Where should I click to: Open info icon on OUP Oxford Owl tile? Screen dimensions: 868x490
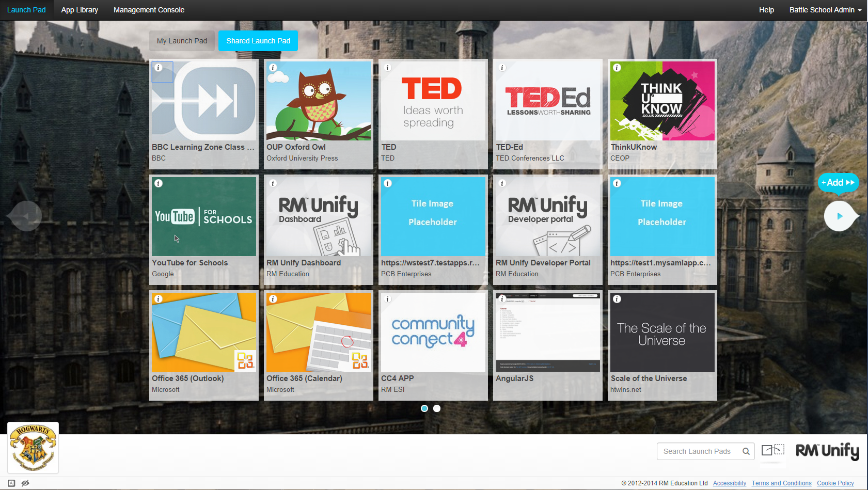tap(273, 68)
